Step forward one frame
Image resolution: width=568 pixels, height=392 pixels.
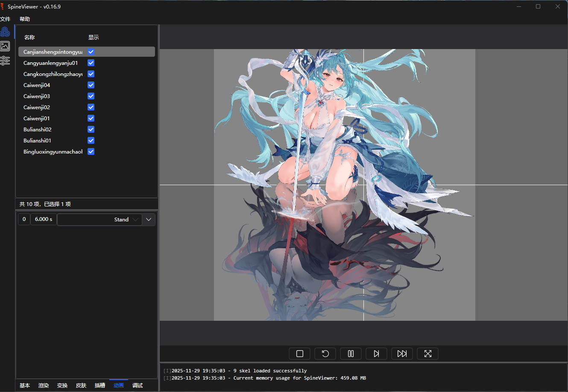[x=377, y=354]
